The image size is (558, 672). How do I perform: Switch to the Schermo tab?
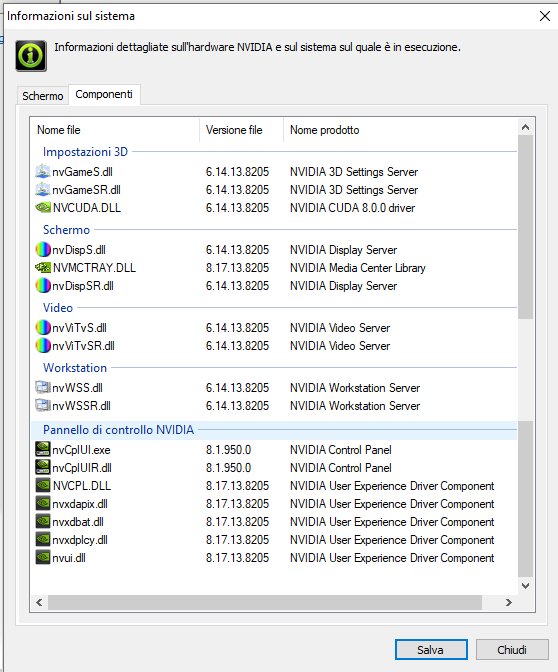pyautogui.click(x=42, y=96)
